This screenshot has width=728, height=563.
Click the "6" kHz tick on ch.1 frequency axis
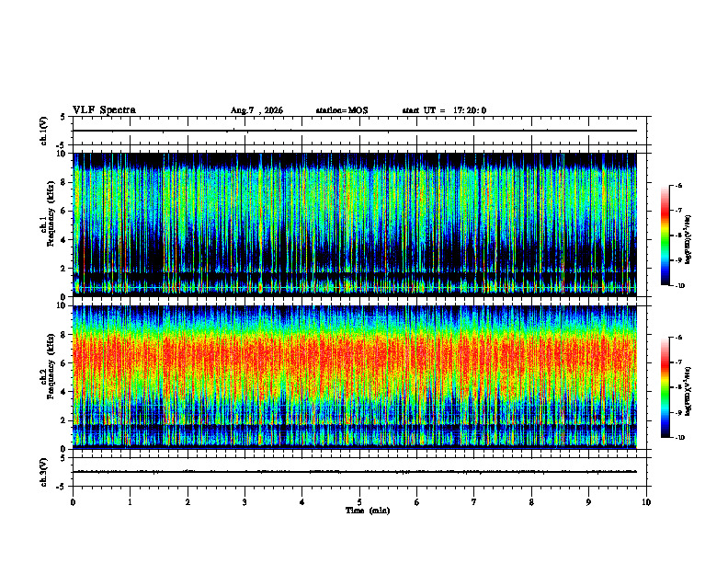[64, 211]
